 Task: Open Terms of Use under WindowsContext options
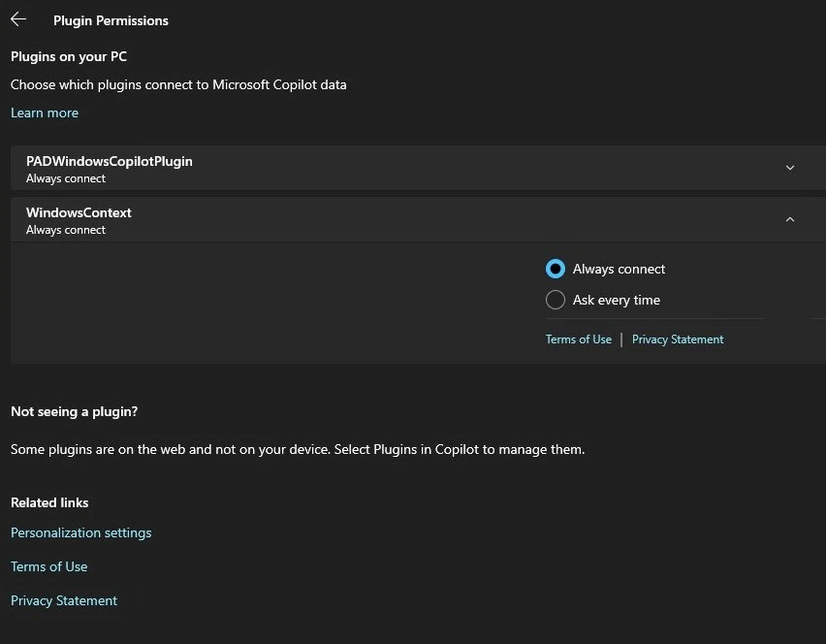pos(579,339)
